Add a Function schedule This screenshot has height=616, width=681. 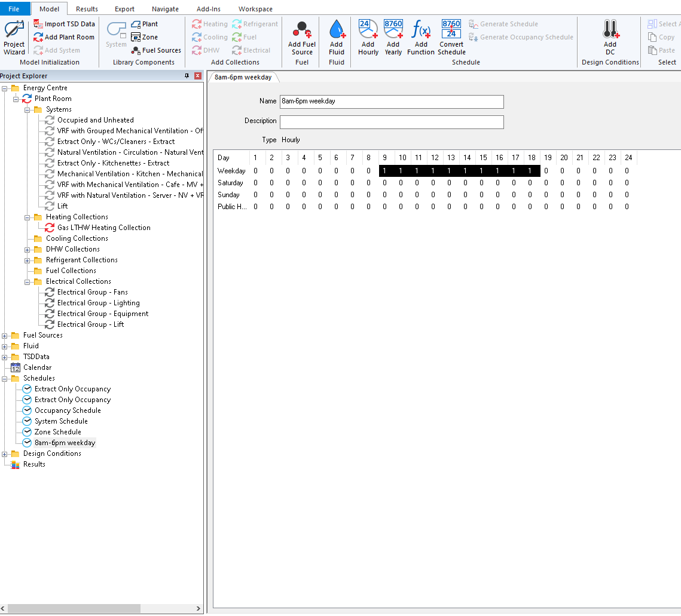pos(421,38)
